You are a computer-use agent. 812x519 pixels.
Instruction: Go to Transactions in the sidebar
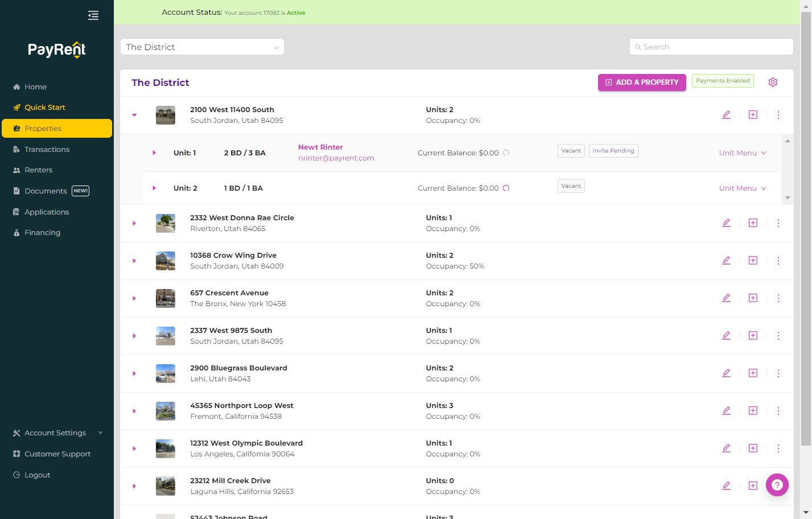click(47, 149)
